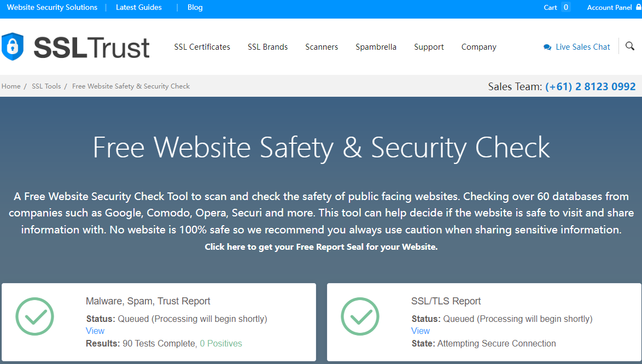Click the search magnifier icon

click(630, 46)
